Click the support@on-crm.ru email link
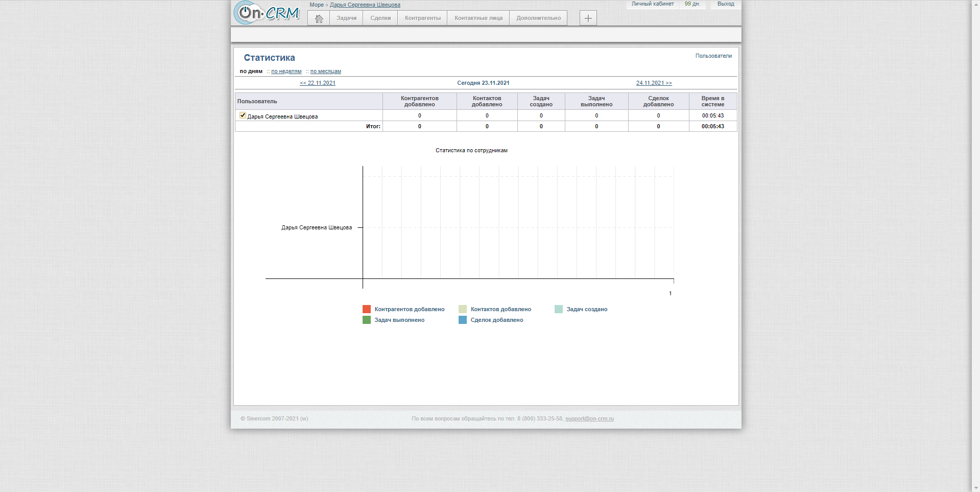The height and width of the screenshot is (492, 980). tap(589, 419)
